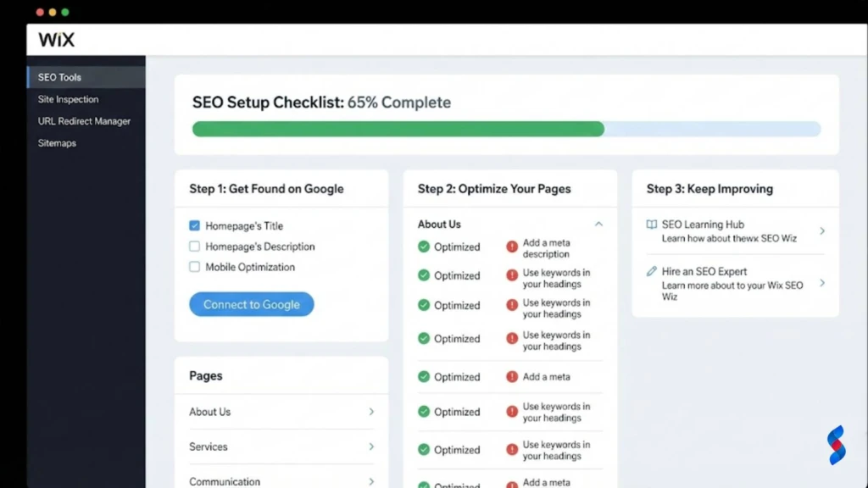
Task: Click the pencil icon beside Hire an SEO Expert
Action: [652, 271]
